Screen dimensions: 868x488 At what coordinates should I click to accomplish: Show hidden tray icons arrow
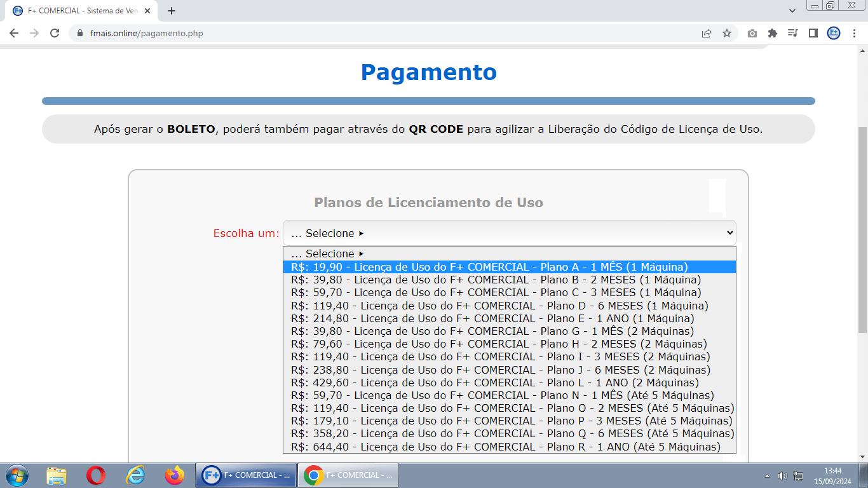(768, 476)
